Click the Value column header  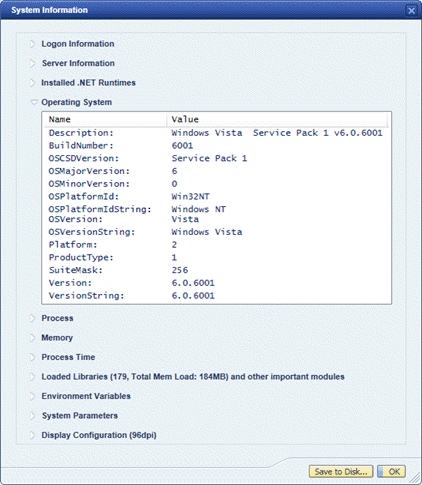277,119
